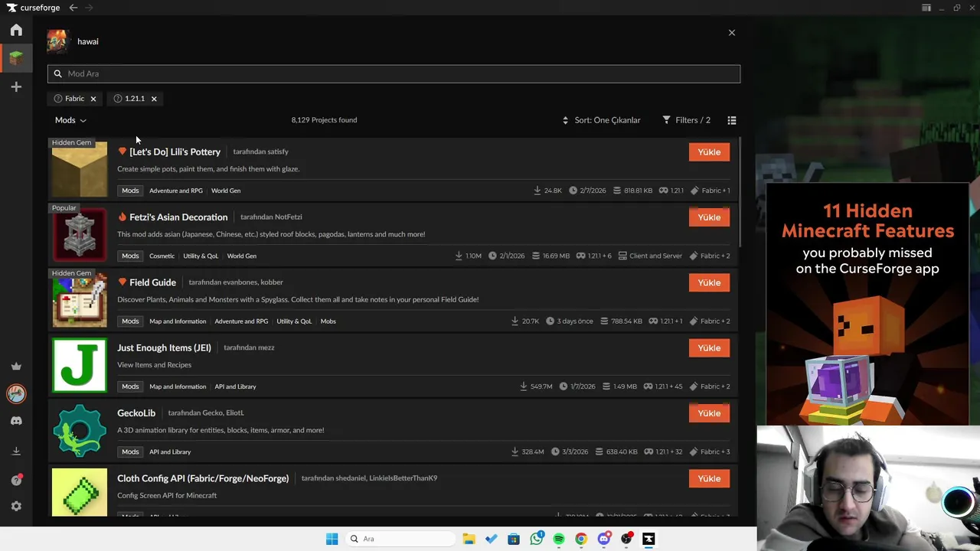Viewport: 980px width, 551px height.
Task: Install Field Guide with Yükle
Action: click(x=709, y=282)
